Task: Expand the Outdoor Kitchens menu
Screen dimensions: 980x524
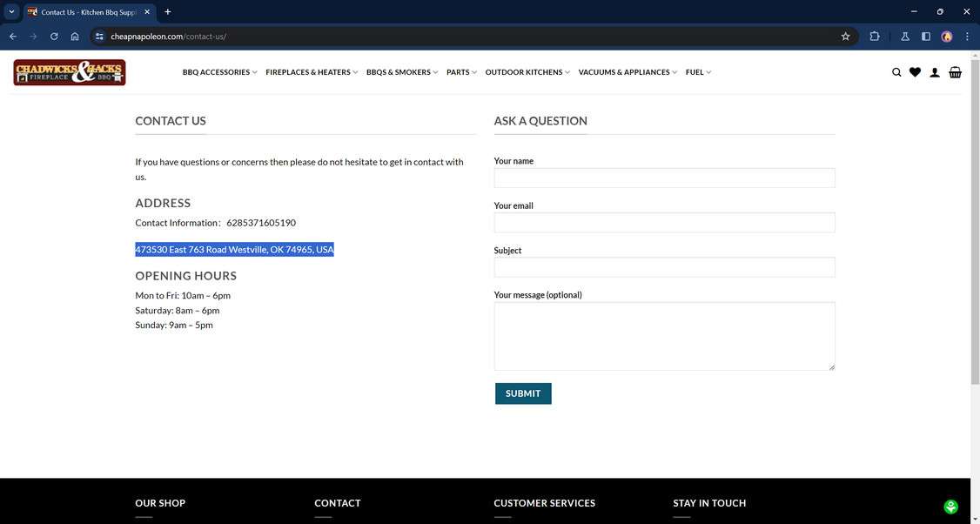Action: click(x=527, y=72)
